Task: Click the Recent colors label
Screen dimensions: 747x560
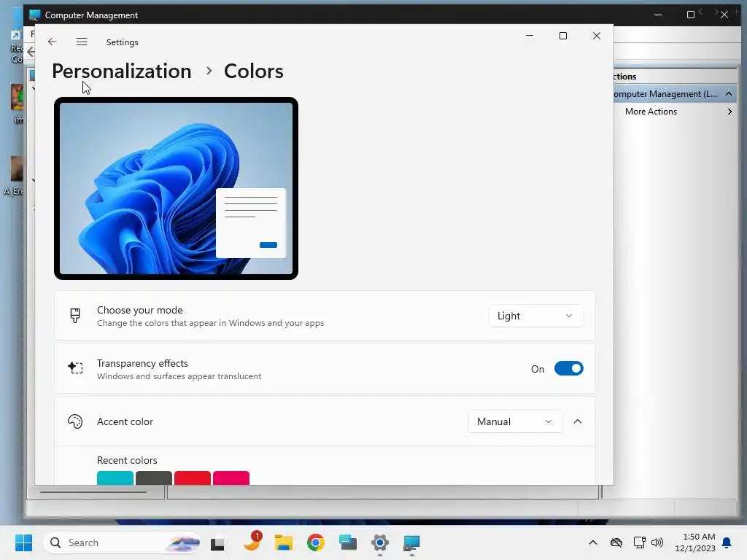Action: coord(127,460)
